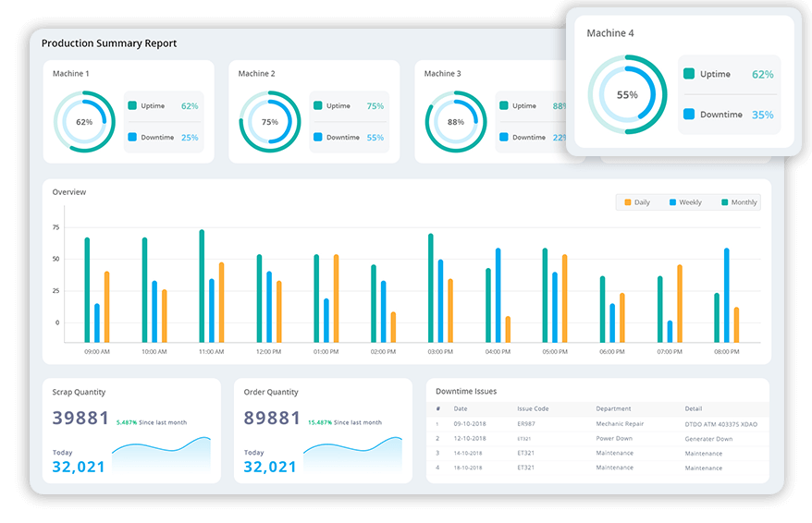Click the Scrap Quantity trend sparkline
Screen dimensions: 812x523
coord(161,455)
